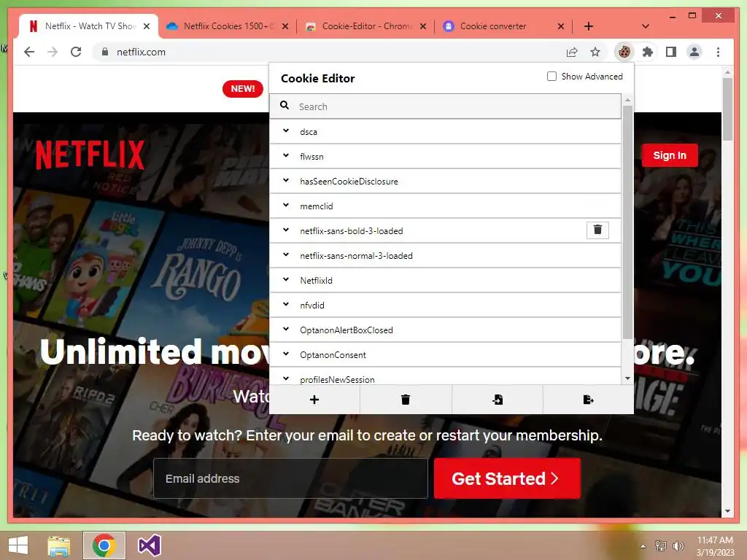Close the Netflix Cookies 1500+ tab
The height and width of the screenshot is (560, 747).
point(285,26)
